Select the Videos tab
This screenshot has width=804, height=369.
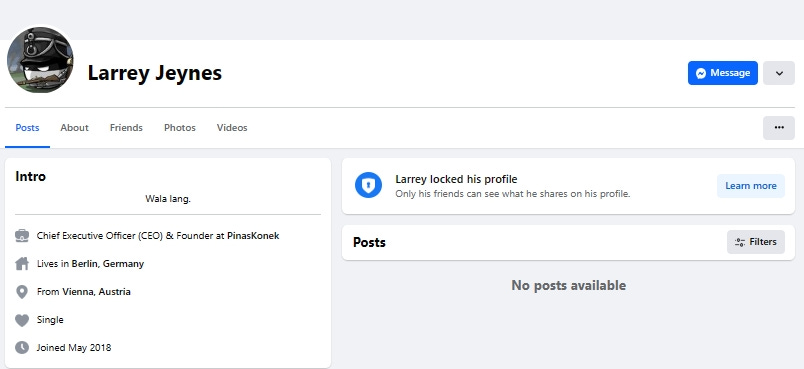(232, 128)
